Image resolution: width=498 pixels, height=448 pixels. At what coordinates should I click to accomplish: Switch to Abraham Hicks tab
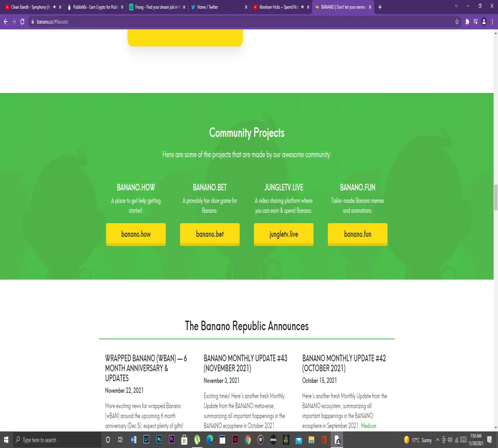click(281, 7)
